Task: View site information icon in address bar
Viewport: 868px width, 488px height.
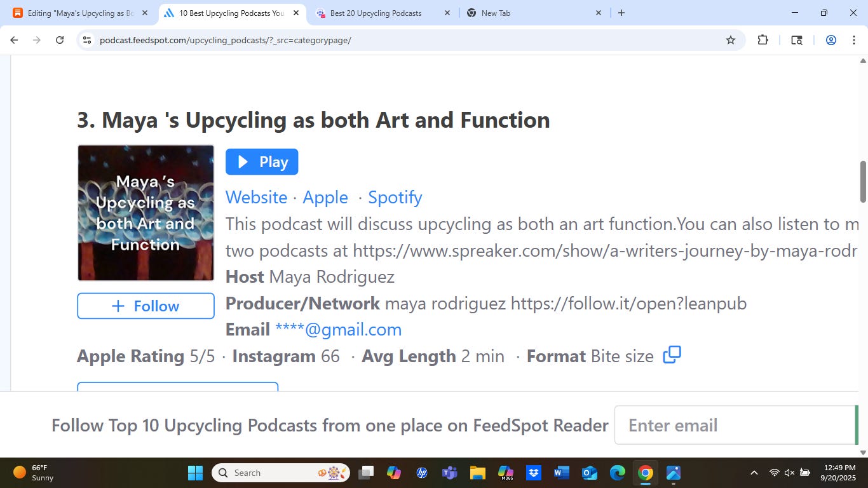Action: [88, 40]
